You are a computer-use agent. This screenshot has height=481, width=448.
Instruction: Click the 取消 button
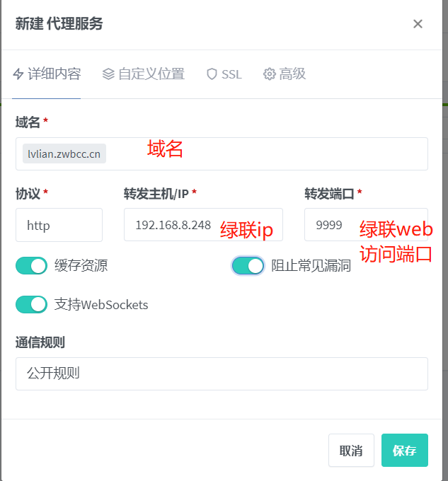pyautogui.click(x=351, y=450)
